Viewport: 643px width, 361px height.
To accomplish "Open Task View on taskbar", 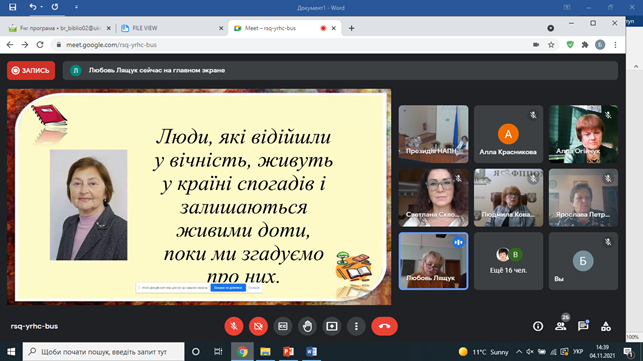I will [x=218, y=352].
